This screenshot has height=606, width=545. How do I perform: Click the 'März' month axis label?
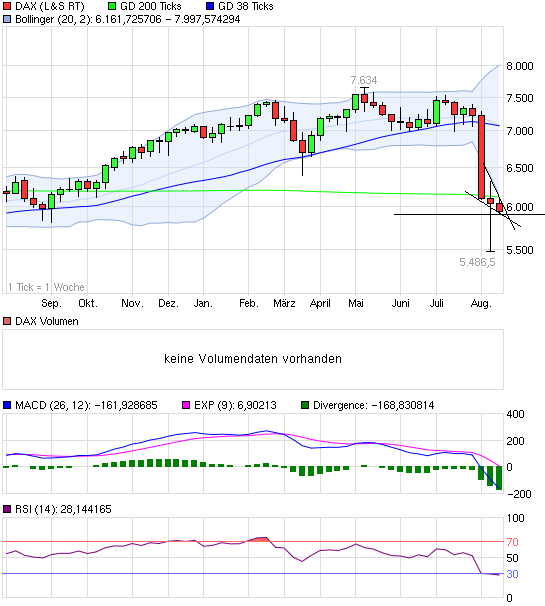click(x=284, y=303)
